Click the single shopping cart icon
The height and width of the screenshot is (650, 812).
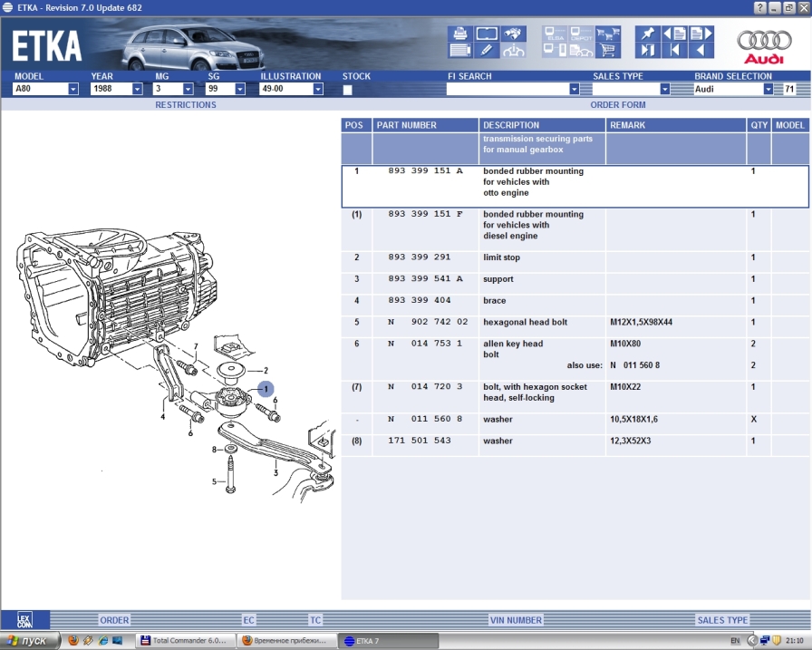pyautogui.click(x=608, y=50)
